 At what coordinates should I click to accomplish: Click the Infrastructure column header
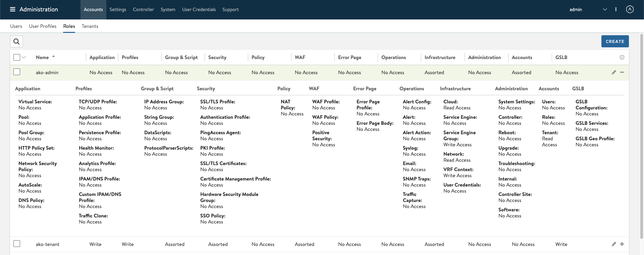(x=440, y=57)
